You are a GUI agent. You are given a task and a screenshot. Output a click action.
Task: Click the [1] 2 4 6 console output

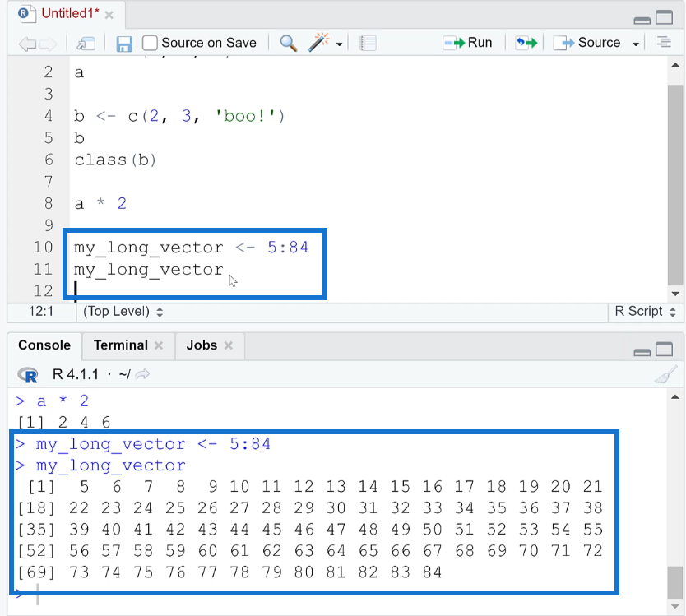click(x=64, y=423)
